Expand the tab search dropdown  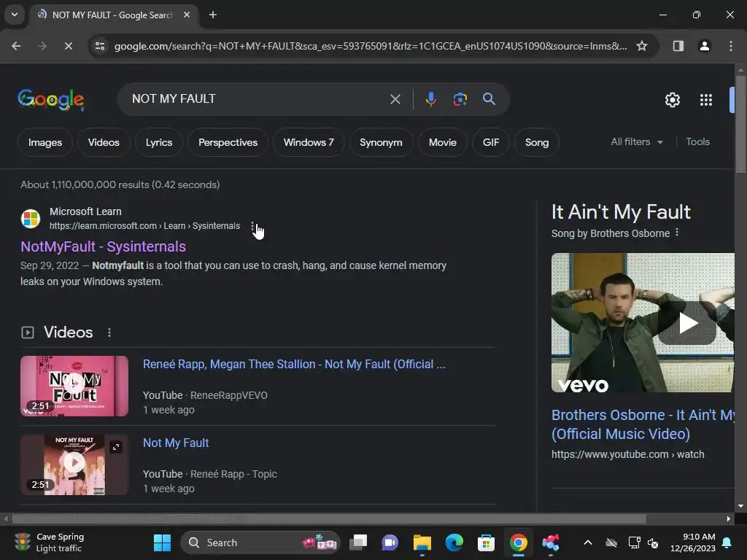click(15, 15)
